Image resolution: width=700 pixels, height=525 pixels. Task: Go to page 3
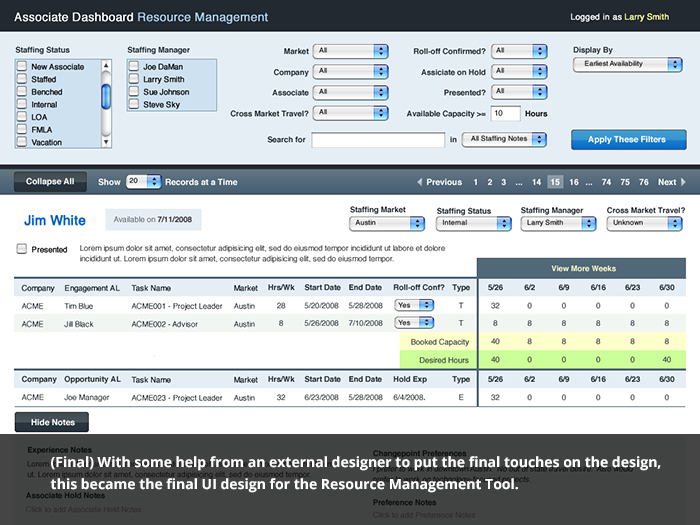click(504, 182)
